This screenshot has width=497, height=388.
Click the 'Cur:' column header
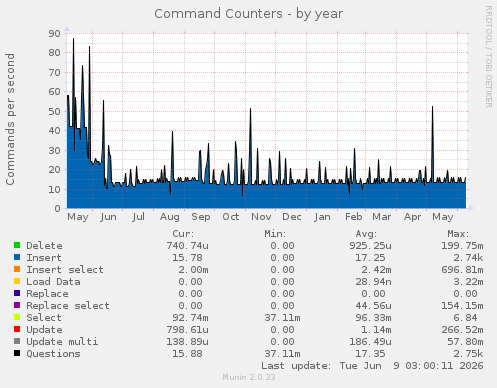pos(183,234)
